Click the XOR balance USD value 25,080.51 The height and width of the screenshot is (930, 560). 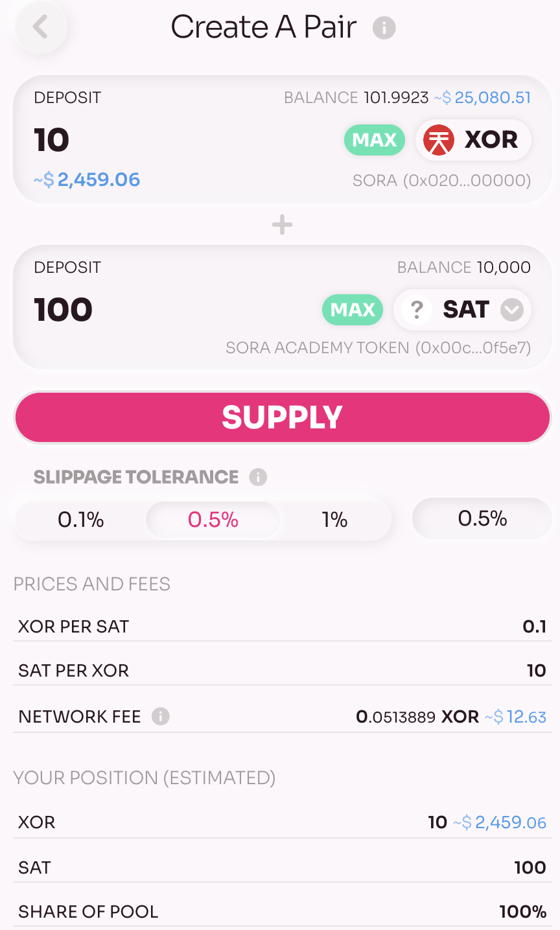492,98
